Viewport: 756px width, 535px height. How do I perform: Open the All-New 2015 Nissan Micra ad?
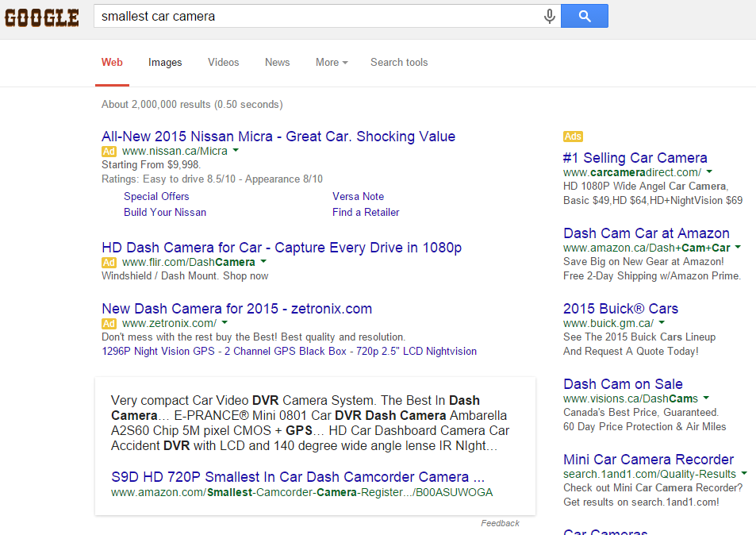278,137
